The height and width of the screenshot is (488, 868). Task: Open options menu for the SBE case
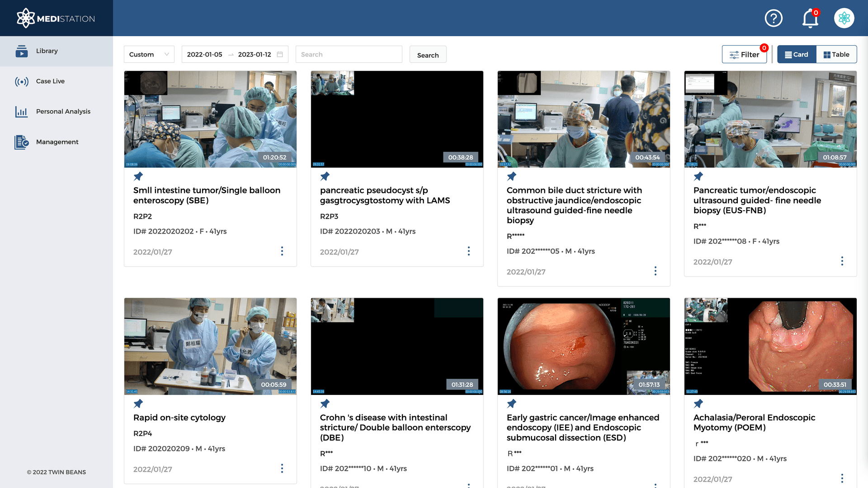pyautogui.click(x=282, y=251)
